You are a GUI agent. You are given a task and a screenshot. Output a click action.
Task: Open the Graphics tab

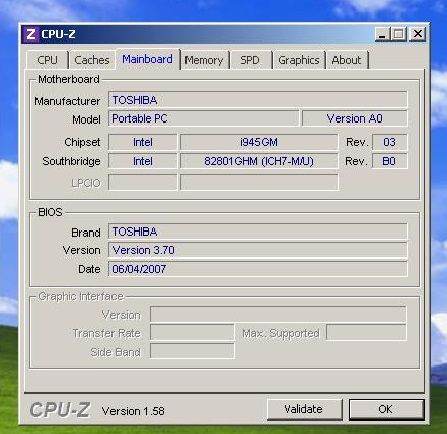[299, 60]
